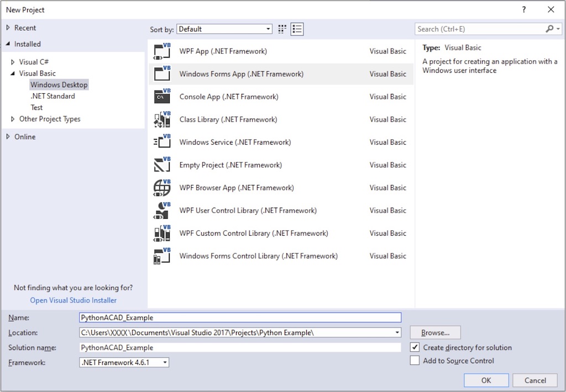566x392 pixels.
Task: Open the Framework version dropdown
Action: (124, 362)
